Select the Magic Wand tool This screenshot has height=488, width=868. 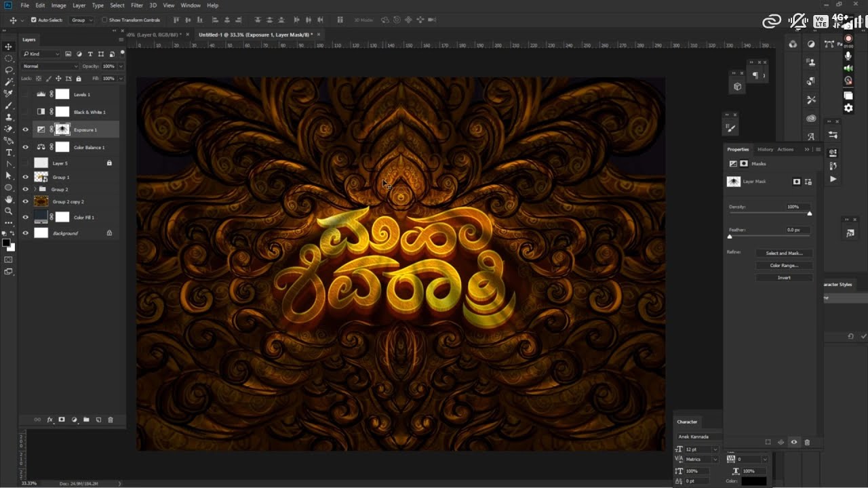point(9,81)
